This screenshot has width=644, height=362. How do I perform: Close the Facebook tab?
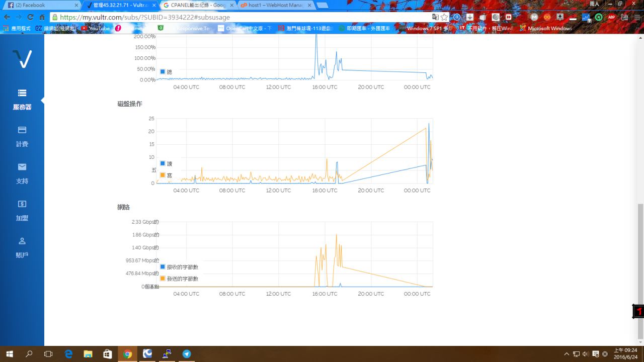[76, 5]
